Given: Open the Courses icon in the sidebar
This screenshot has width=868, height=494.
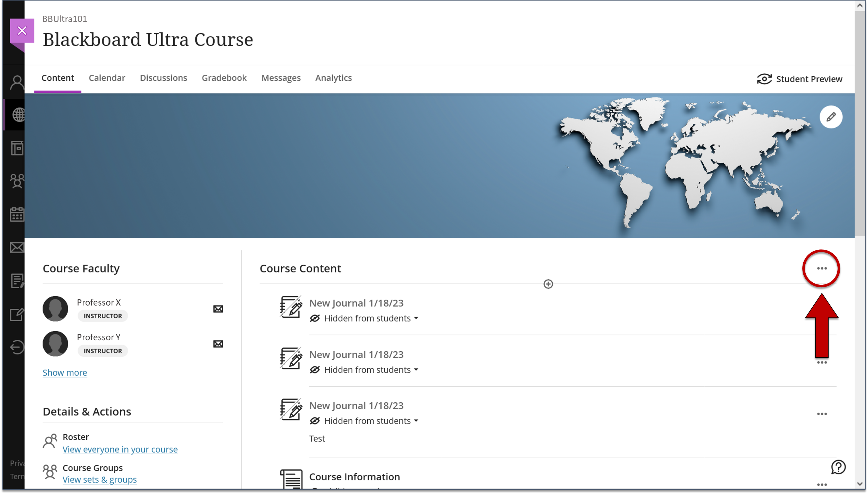Looking at the screenshot, I should [x=17, y=148].
